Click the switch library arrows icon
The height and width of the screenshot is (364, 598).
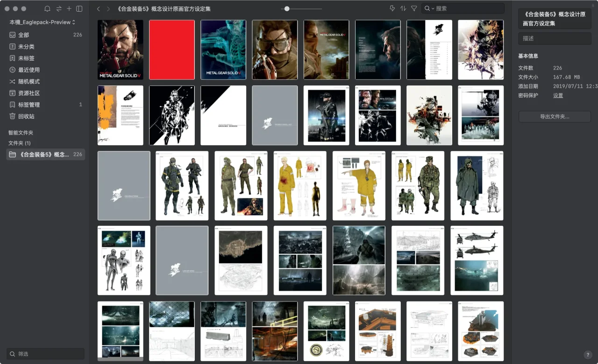(x=59, y=9)
